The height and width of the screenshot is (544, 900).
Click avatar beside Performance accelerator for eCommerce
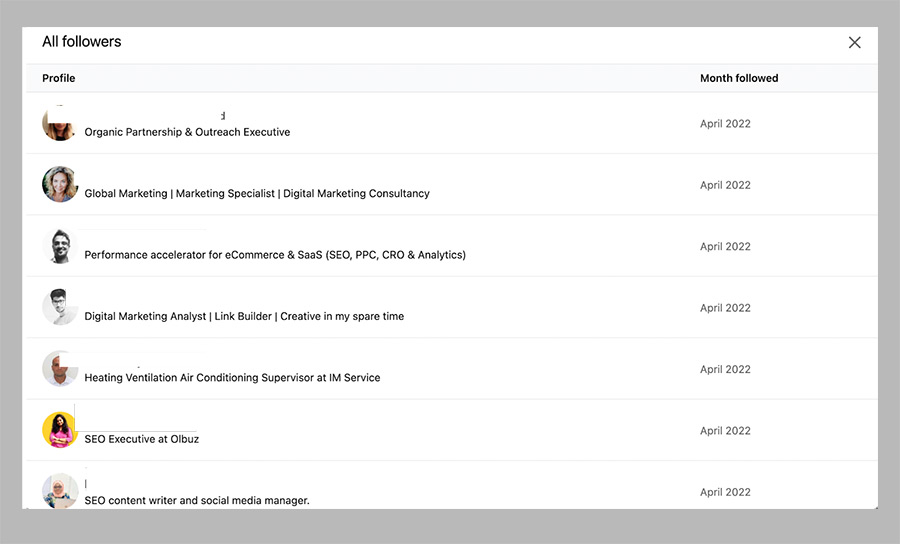60,246
